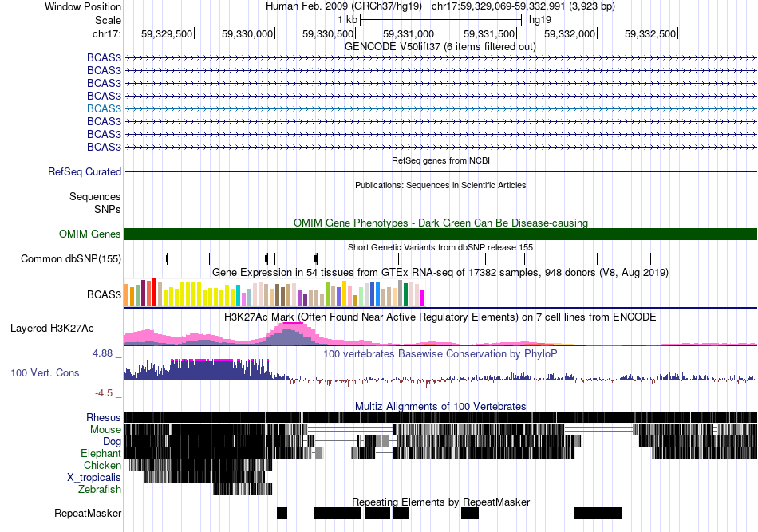Click the rightmost black RepeatMasker block
The image size is (758, 532).
pos(598,513)
